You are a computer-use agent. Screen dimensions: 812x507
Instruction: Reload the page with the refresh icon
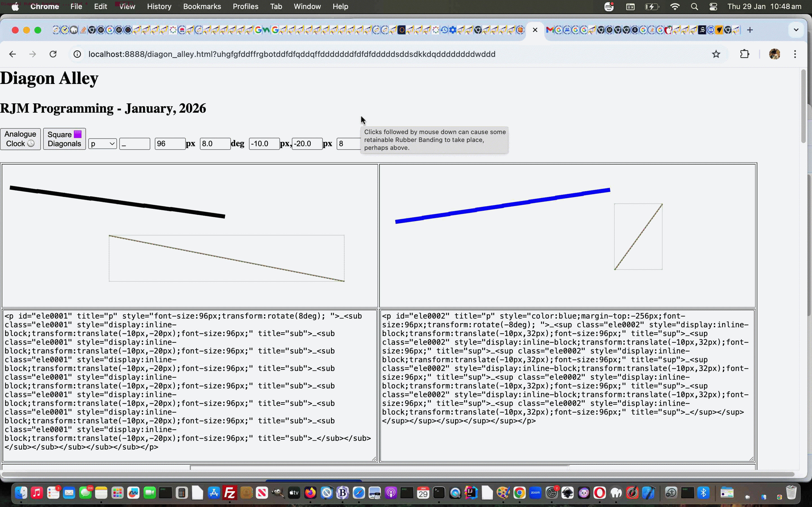click(53, 54)
